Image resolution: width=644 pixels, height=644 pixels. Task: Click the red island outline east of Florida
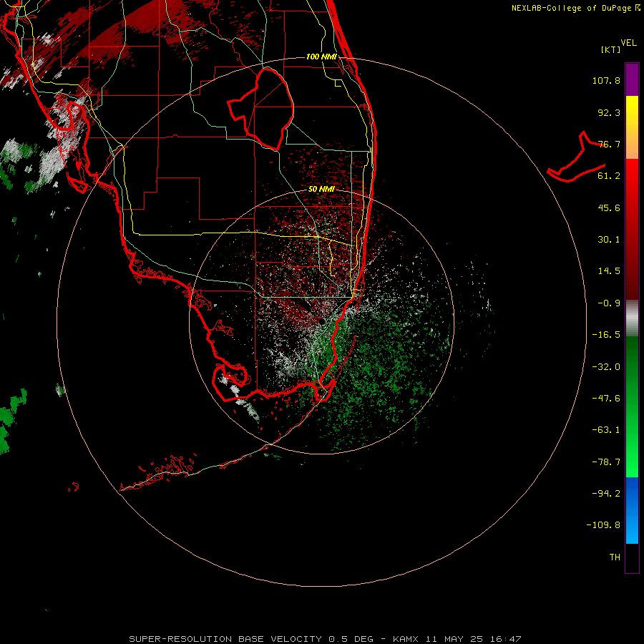pyautogui.click(x=577, y=157)
